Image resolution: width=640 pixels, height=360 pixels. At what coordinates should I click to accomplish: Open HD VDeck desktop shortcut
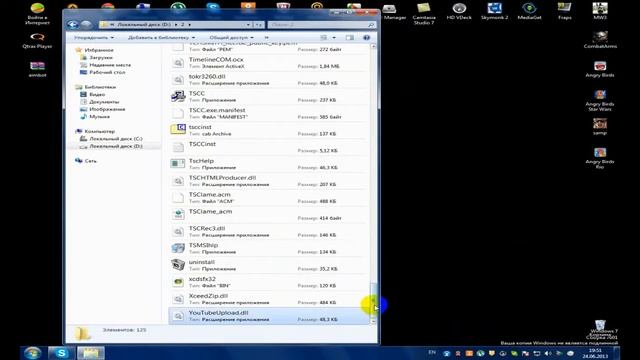click(x=459, y=11)
